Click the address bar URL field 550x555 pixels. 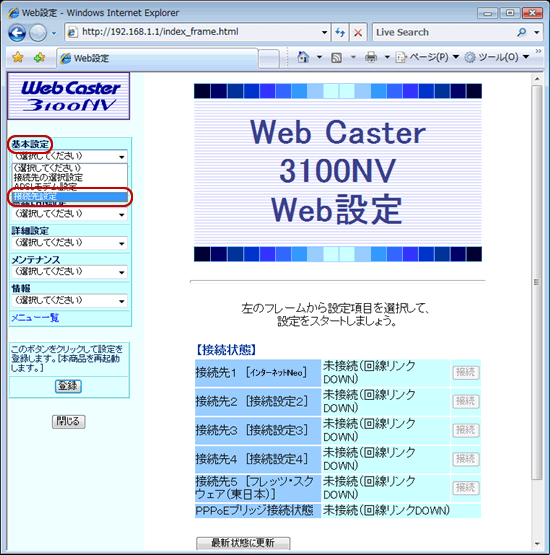point(198,32)
